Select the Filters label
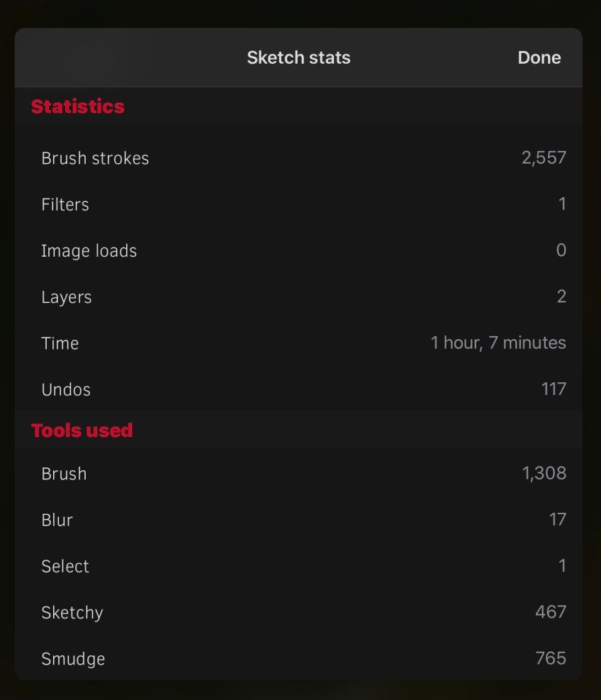 65,205
